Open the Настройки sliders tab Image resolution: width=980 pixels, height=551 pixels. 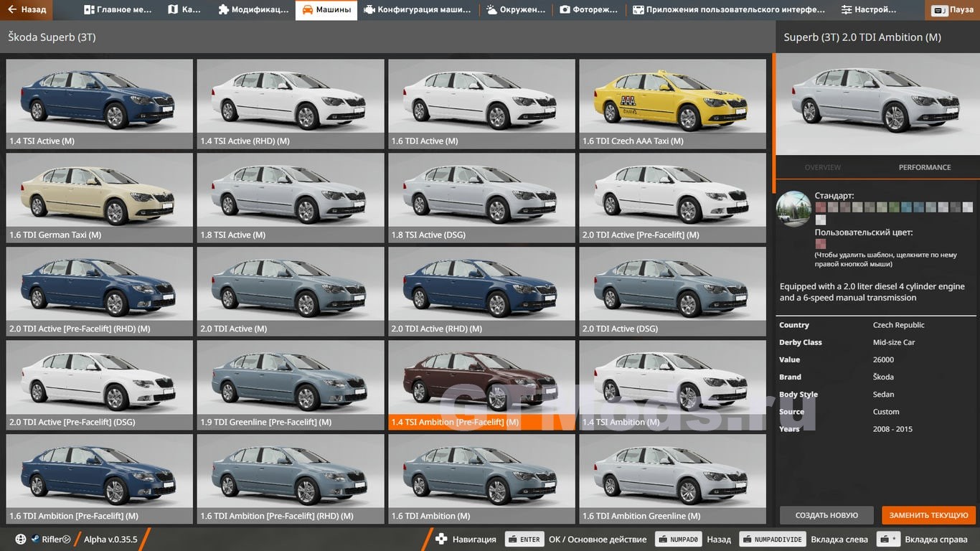[869, 10]
